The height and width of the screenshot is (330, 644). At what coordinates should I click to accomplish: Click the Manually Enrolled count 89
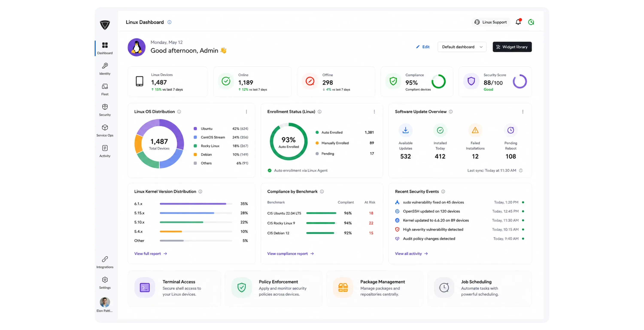pos(372,143)
